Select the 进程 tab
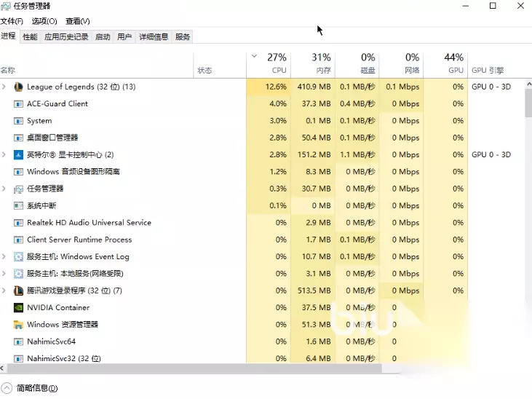This screenshot has width=532, height=399. pyautogui.click(x=9, y=36)
